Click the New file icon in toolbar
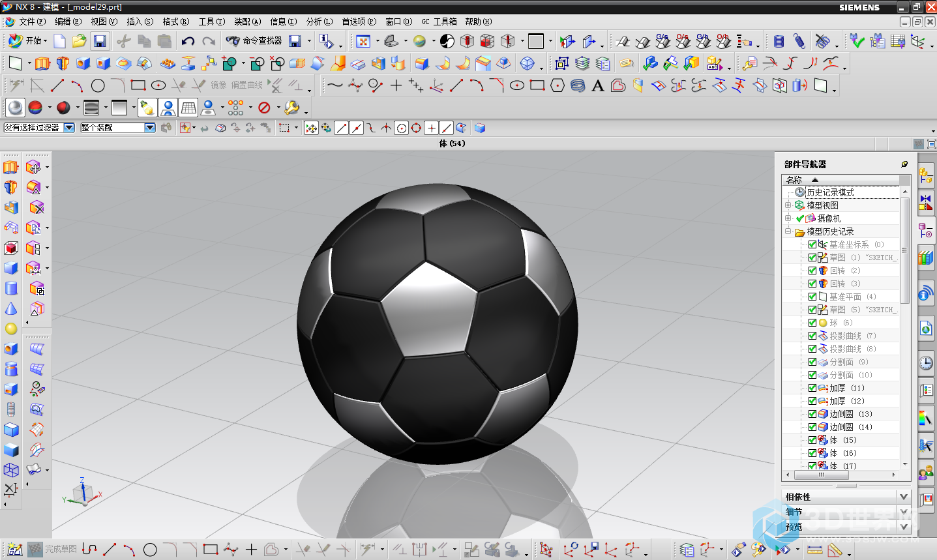 point(59,41)
